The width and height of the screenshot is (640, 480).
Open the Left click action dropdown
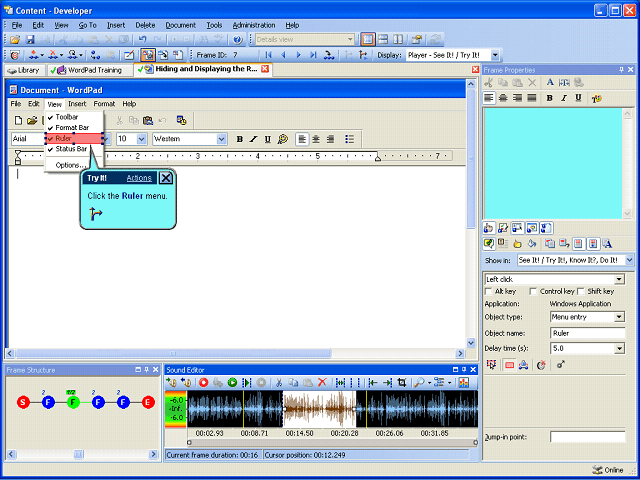tap(620, 280)
